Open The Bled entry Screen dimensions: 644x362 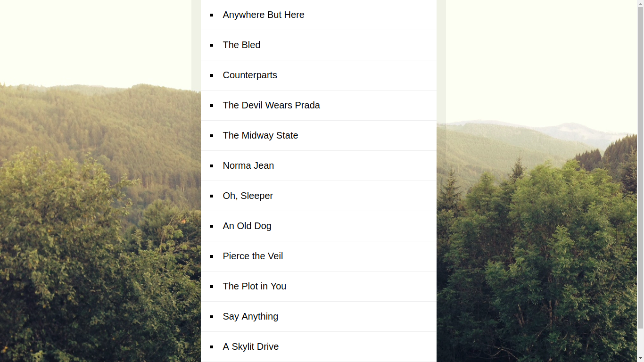[x=319, y=45]
